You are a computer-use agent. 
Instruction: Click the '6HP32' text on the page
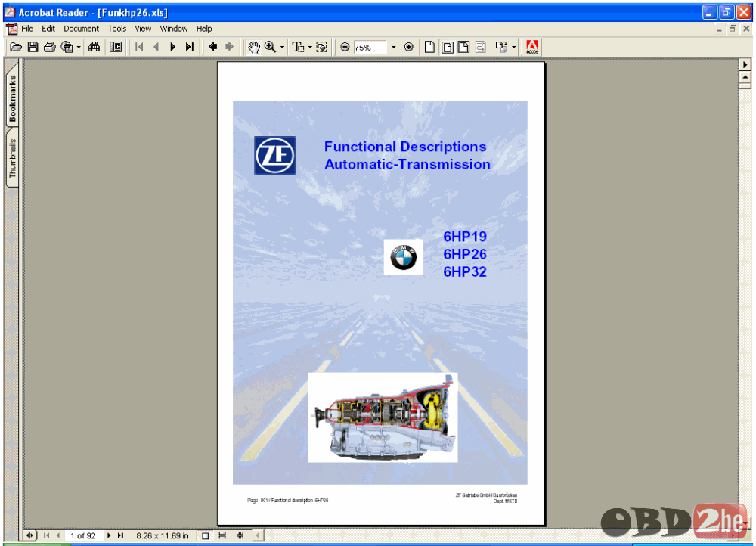coord(465,271)
